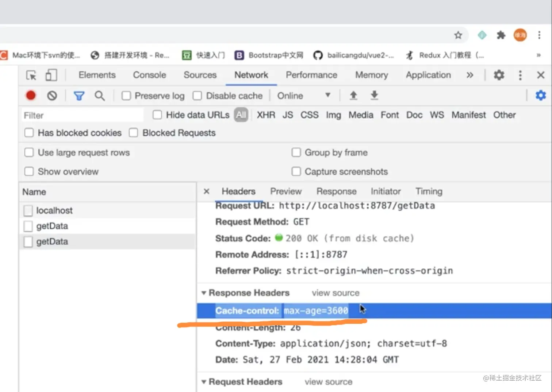This screenshot has height=392, width=552.
Task: Open the DevTools customize three-dot menu
Action: (520, 75)
